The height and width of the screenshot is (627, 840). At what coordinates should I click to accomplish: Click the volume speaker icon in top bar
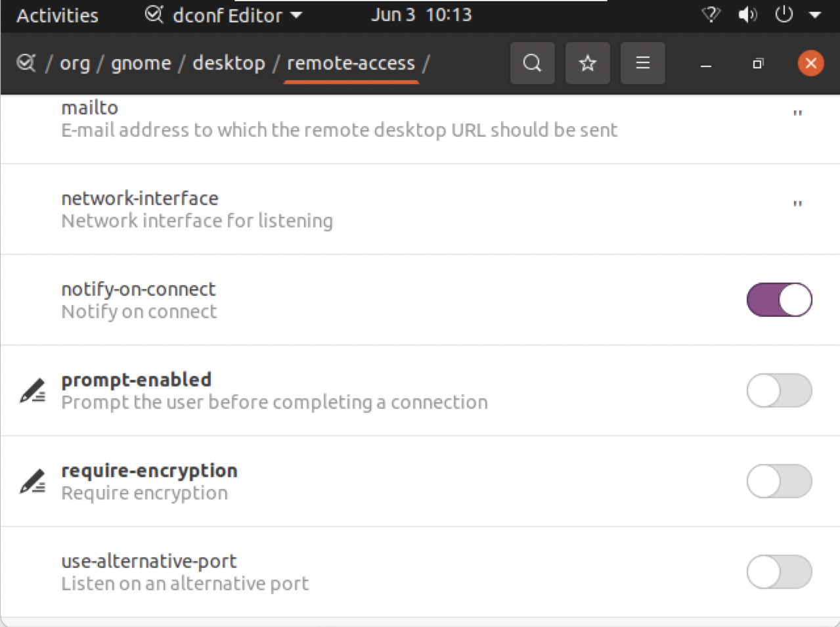(747, 14)
